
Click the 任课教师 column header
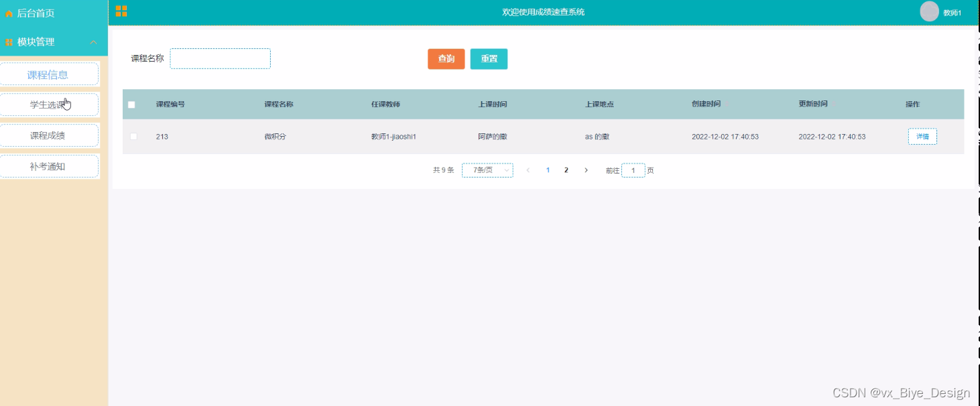coord(385,105)
